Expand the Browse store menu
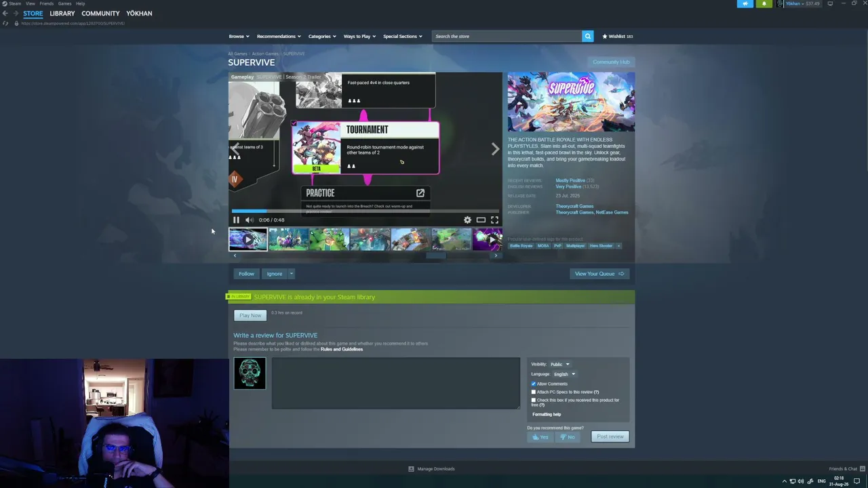Viewport: 868px width, 488px height. pos(239,36)
